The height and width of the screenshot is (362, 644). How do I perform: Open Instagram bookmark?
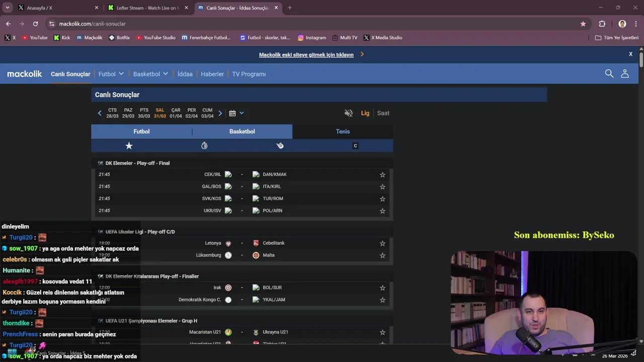pyautogui.click(x=312, y=38)
